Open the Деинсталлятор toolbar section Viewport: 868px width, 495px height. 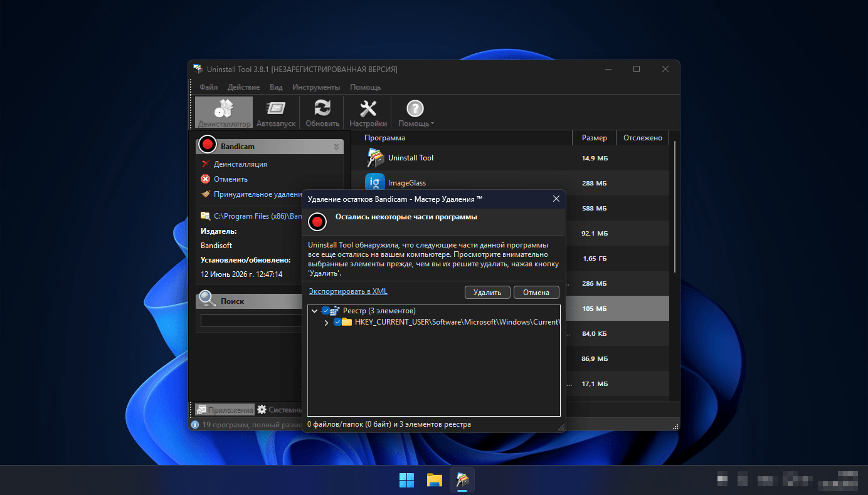coord(224,113)
